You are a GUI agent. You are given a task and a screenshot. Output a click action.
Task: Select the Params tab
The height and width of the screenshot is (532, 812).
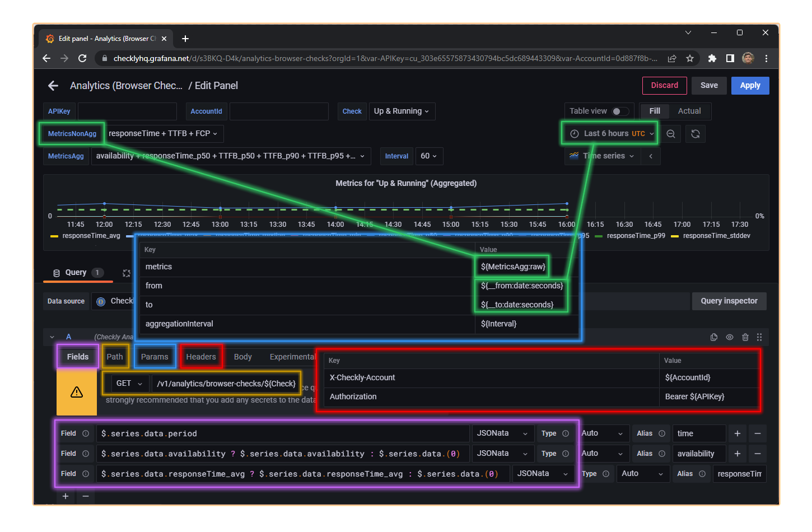155,356
